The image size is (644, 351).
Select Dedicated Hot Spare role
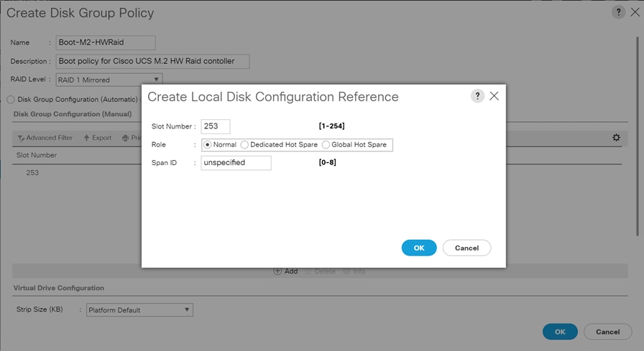coord(244,145)
